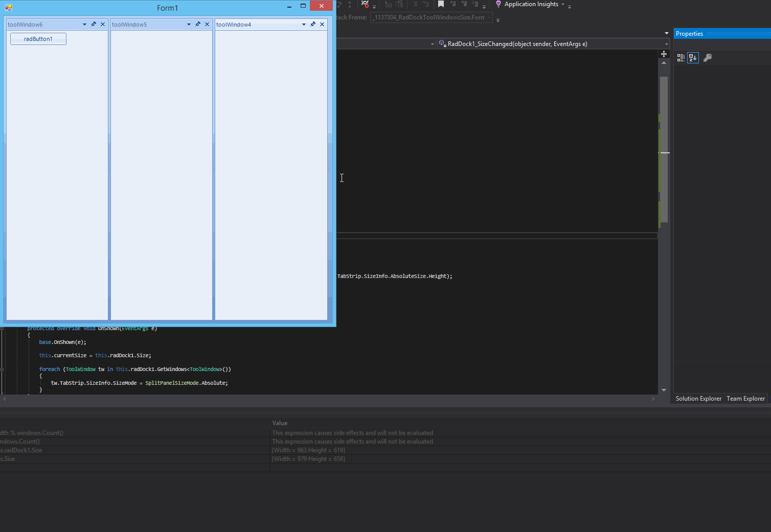The width and height of the screenshot is (771, 532).
Task: Click the breakpoint toggle icon in the toolbar
Action: (x=365, y=4)
